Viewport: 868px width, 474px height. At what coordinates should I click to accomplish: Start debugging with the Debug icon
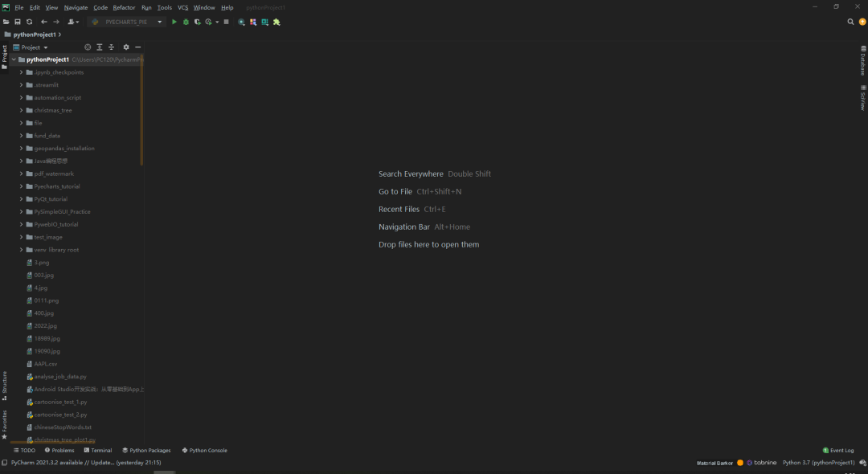tap(186, 22)
